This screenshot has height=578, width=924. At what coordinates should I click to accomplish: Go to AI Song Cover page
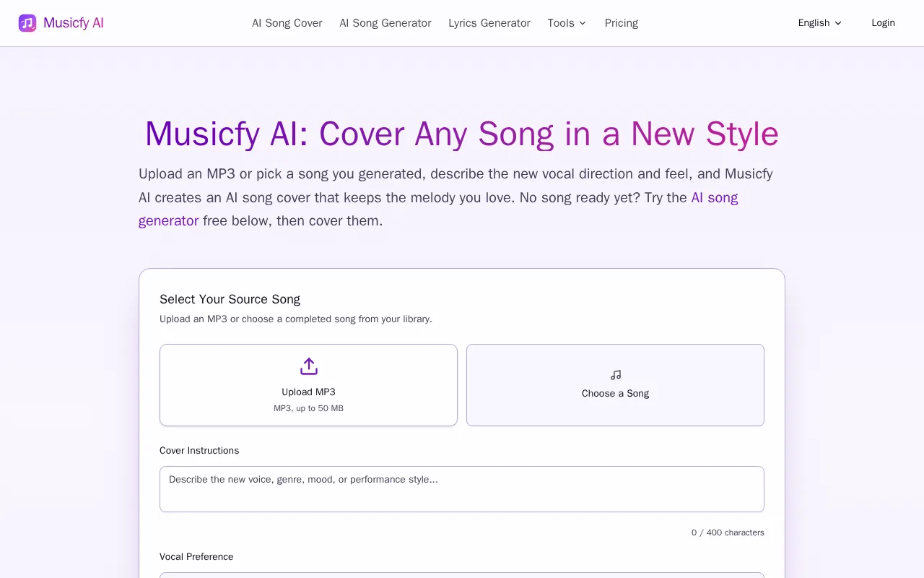(x=287, y=23)
